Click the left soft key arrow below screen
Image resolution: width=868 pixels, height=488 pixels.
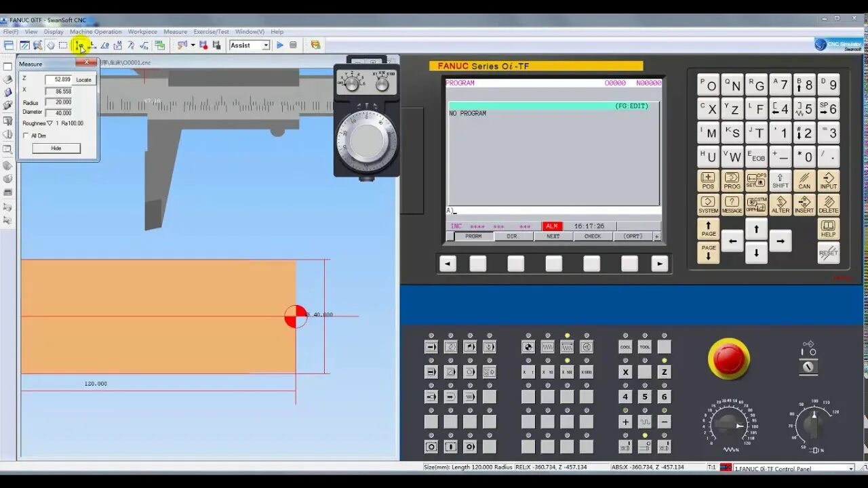(x=448, y=264)
